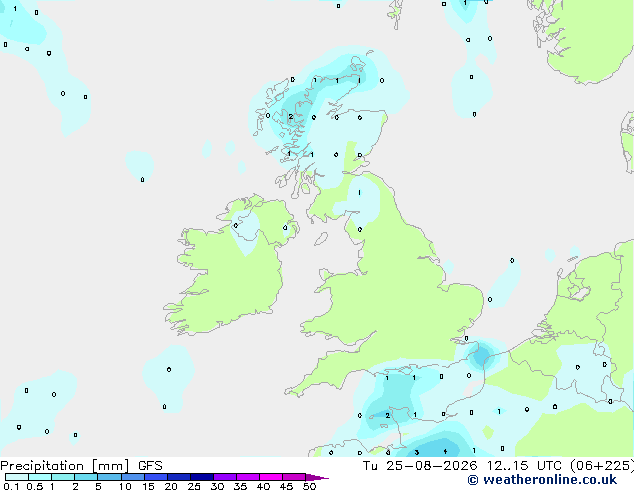Click the 0.1–0.5 mm palest legend swatch
Screen dimensions: 634x490
tap(17, 477)
